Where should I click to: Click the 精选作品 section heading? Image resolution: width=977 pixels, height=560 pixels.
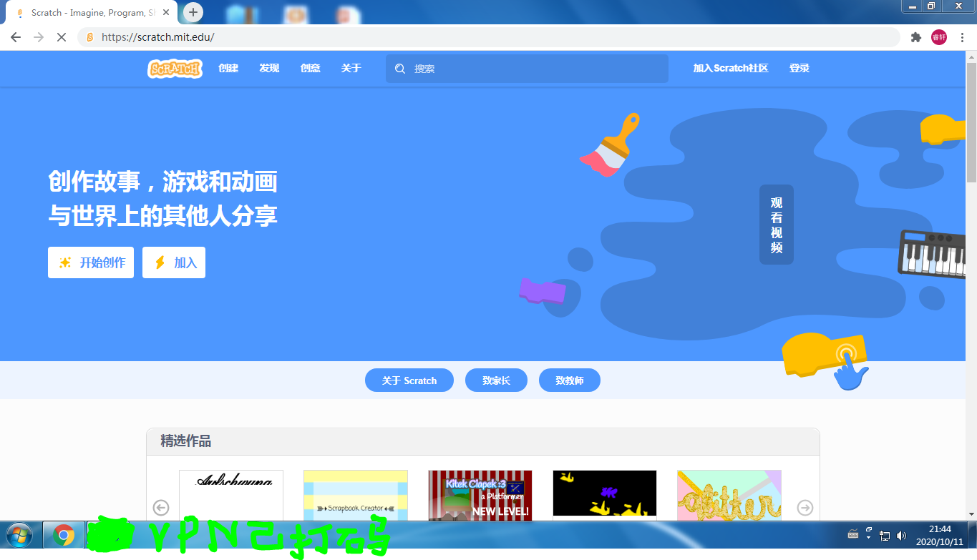coord(185,441)
